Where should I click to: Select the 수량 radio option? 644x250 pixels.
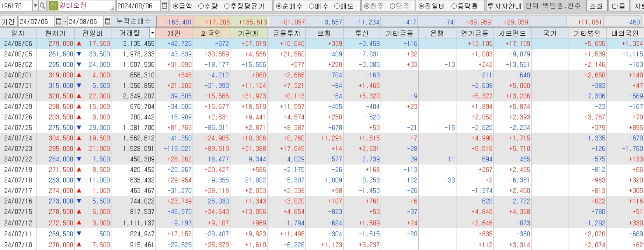pyautogui.click(x=208, y=6)
